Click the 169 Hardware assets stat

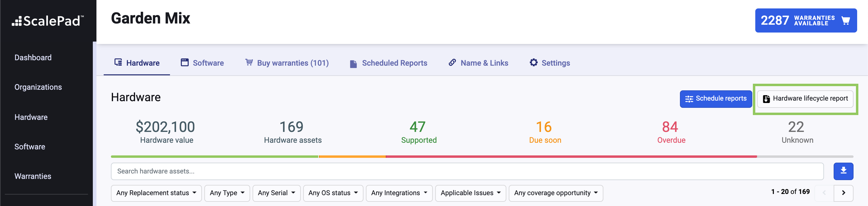(292, 132)
